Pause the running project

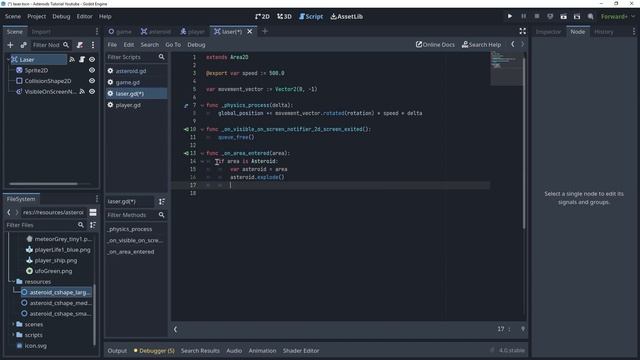(523, 16)
